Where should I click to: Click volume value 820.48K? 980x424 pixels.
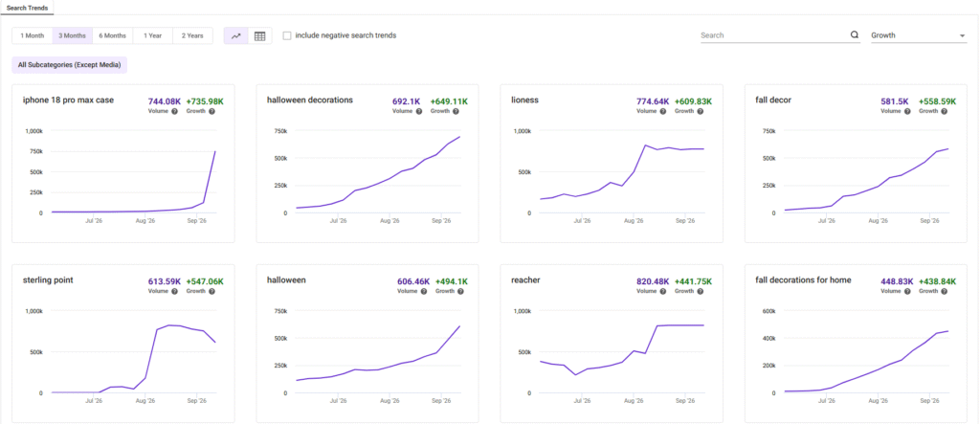pos(653,281)
